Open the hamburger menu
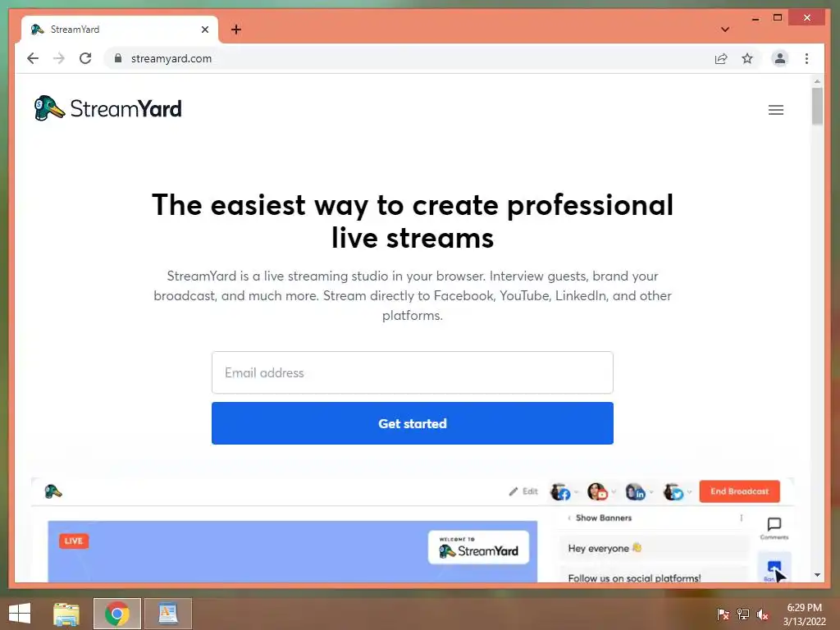 pyautogui.click(x=776, y=110)
